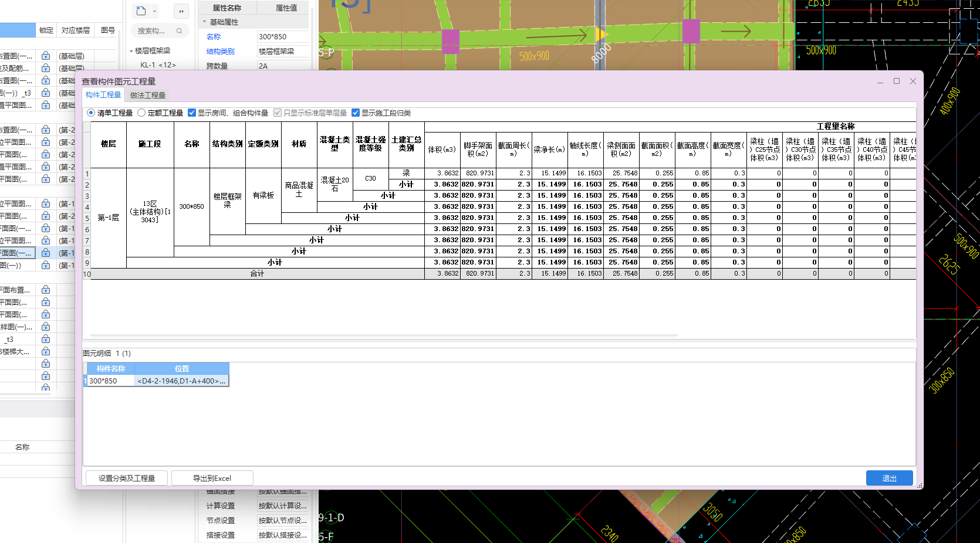Image resolution: width=980 pixels, height=543 pixels.
Task: Click the 梁净长(m) column header
Action: click(x=549, y=150)
